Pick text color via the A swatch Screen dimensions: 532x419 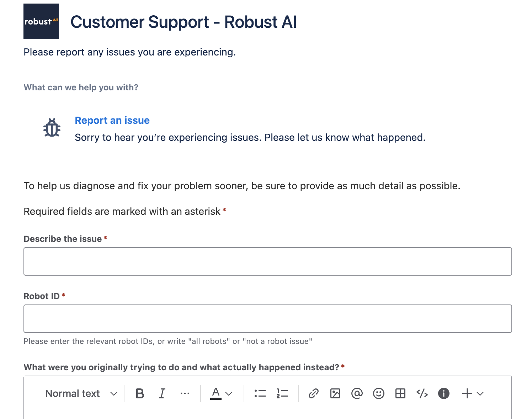coord(216,393)
